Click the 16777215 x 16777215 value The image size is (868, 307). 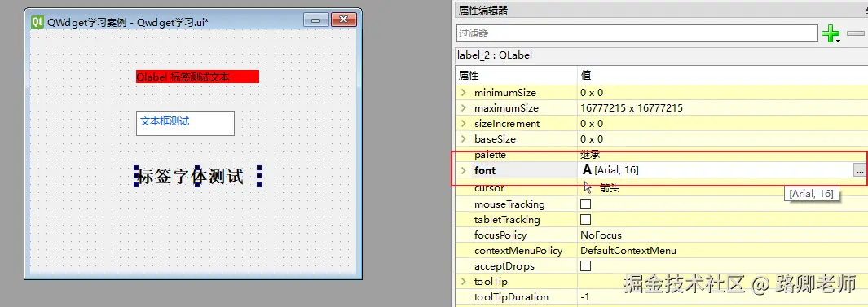coord(632,107)
